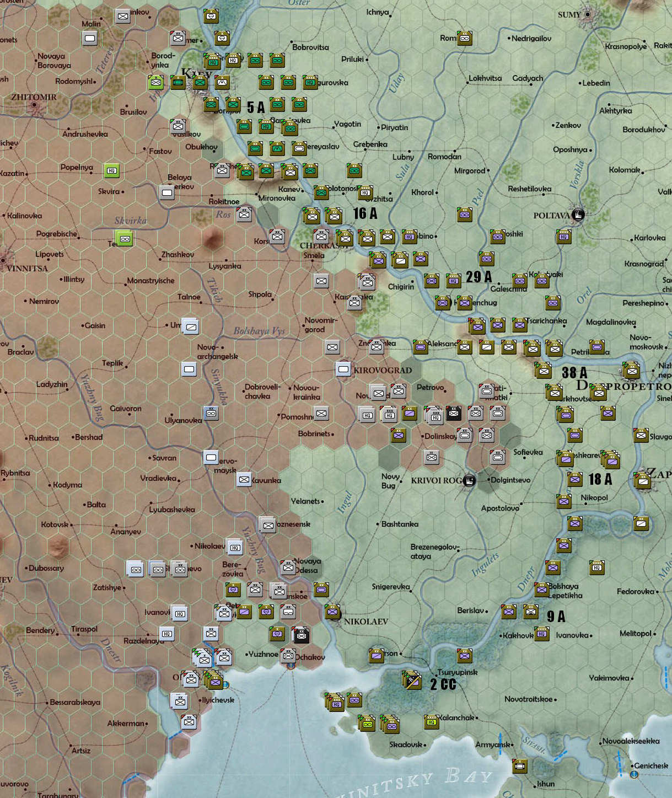Select the armored counter right of Ulyanovka
672x798 pixels.
(211, 413)
